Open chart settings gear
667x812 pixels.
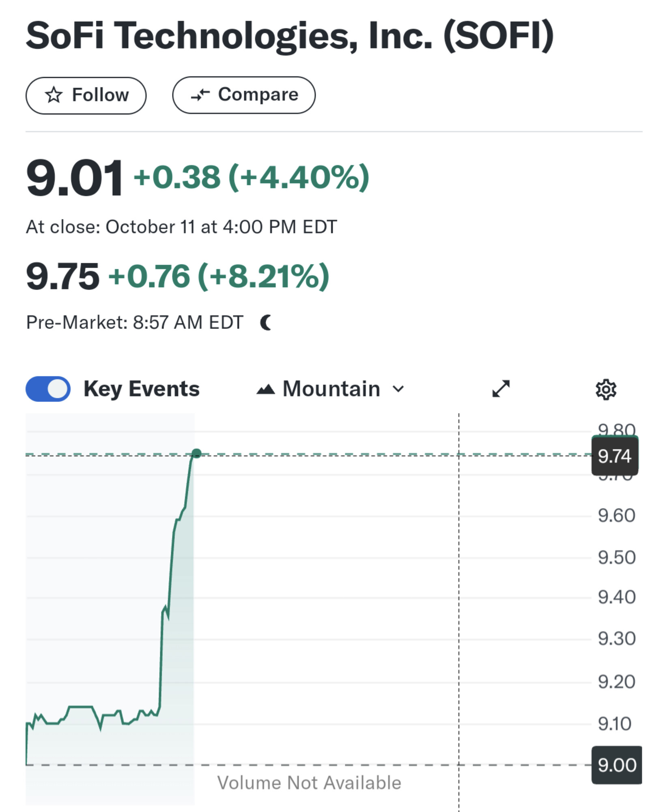click(606, 389)
